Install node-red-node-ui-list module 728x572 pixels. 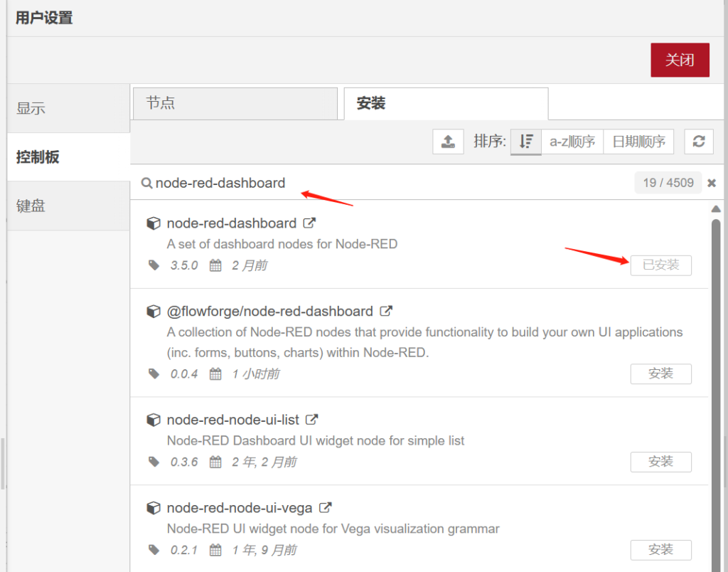coord(660,462)
